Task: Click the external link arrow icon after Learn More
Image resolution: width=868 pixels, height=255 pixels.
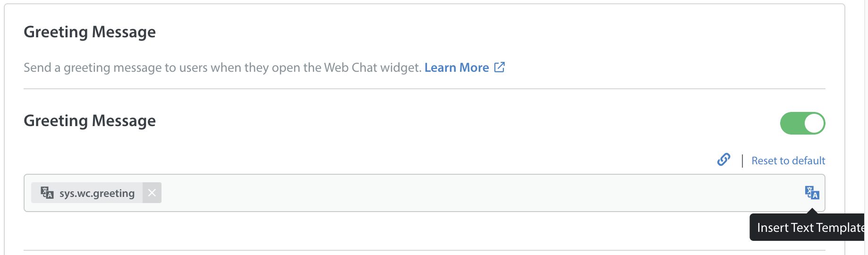Action: (x=500, y=67)
